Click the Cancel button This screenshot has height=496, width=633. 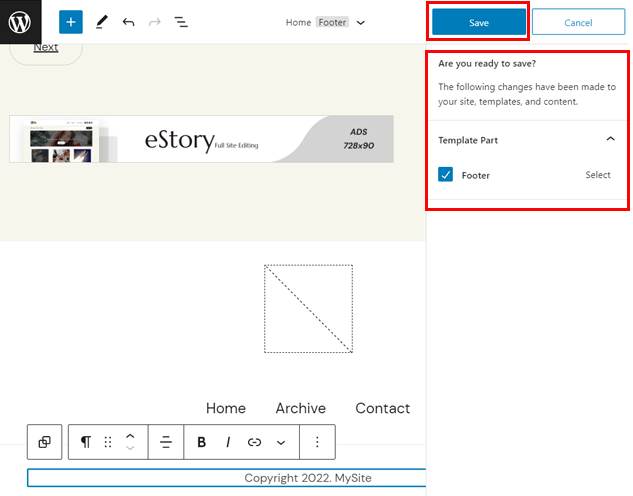578,22
